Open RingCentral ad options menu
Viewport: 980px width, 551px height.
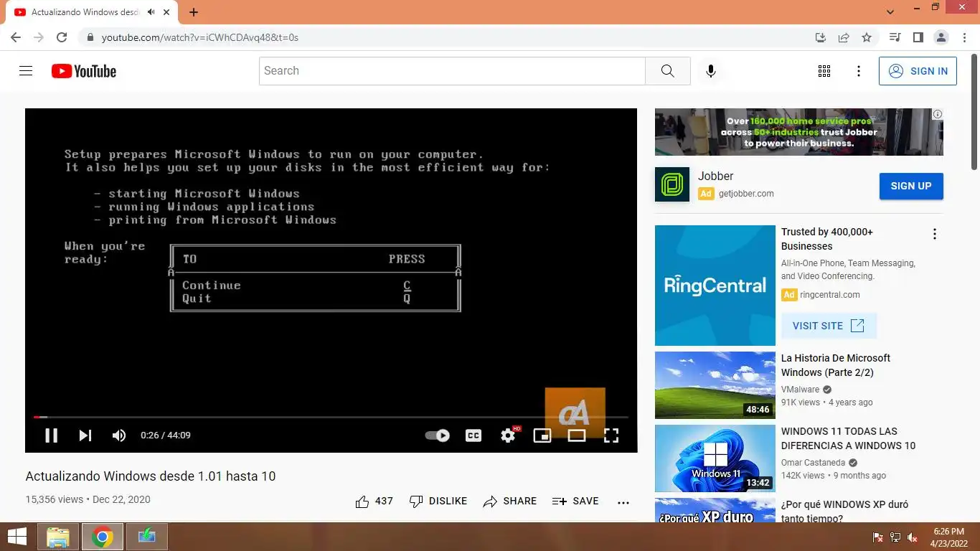pyautogui.click(x=934, y=234)
